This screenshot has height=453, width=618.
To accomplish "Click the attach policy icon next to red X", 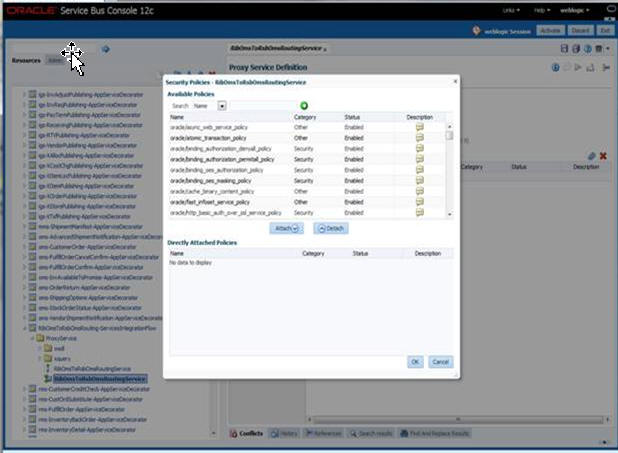I will [591, 156].
